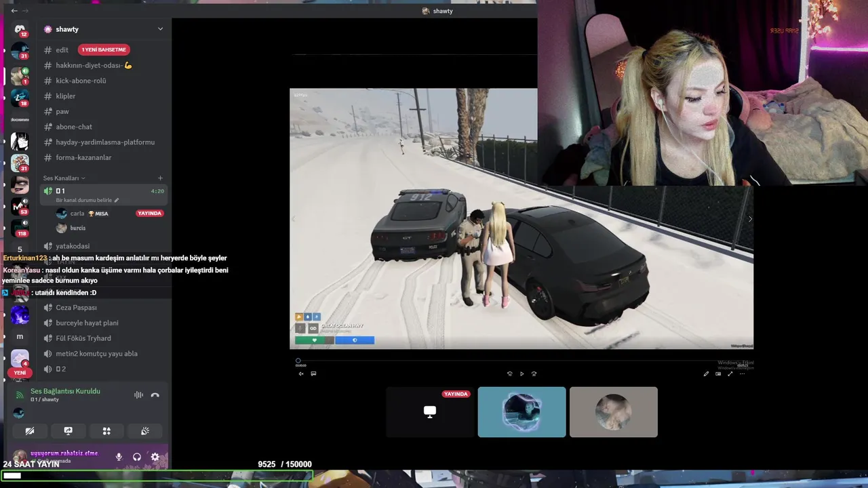
Task: Add a channel with the plus icon
Action: click(160, 178)
